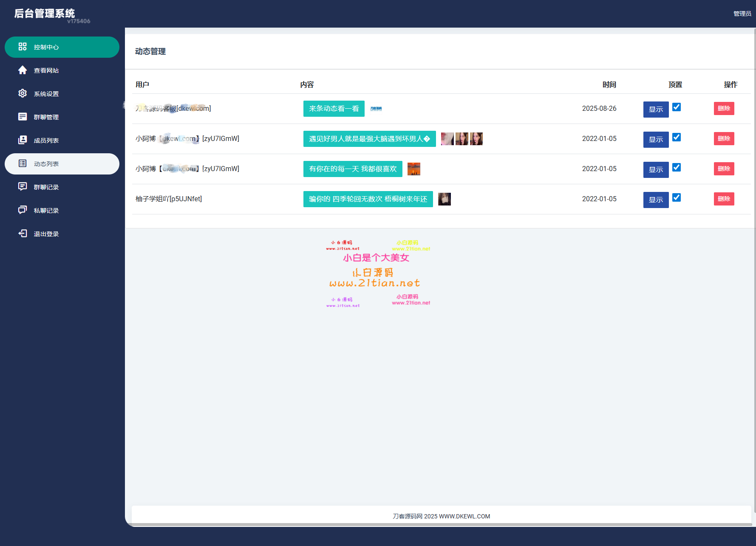Toggle pin checkbox on 柚子学姐吖 row
Screen dimensions: 756x546
tap(677, 197)
